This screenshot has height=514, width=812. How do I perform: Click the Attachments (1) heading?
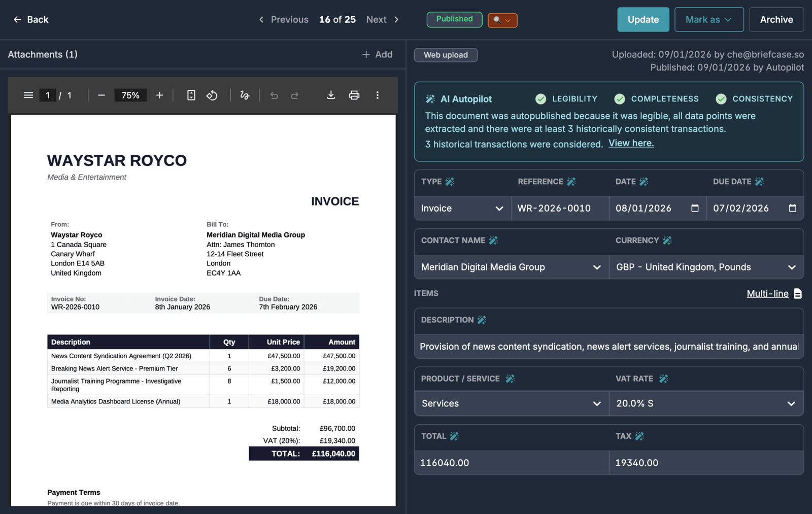coord(43,54)
